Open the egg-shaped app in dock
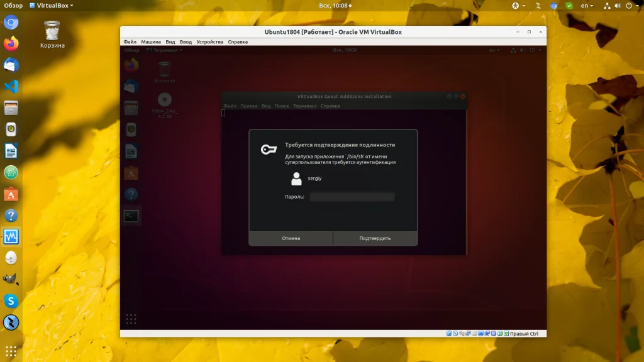Screen dimensions: 644x362 11,258
